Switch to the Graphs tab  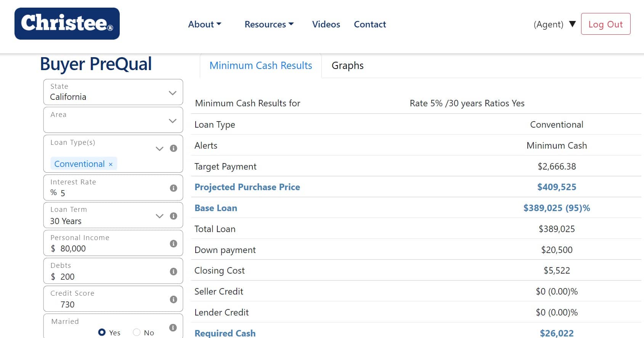click(x=347, y=66)
